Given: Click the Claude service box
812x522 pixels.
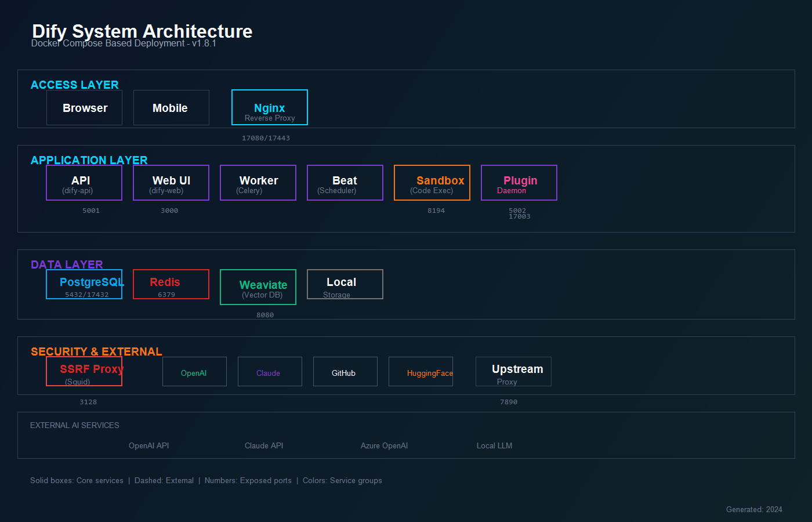Looking at the screenshot, I should [x=270, y=371].
